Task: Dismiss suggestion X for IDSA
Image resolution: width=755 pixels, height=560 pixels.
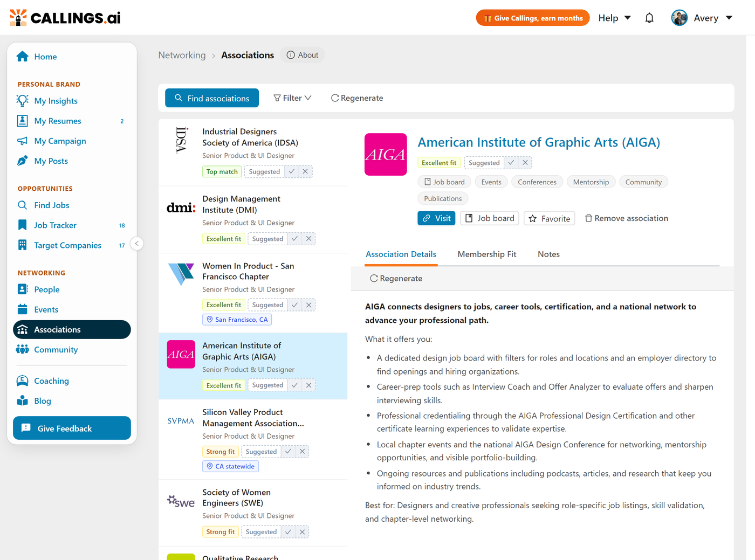Action: pyautogui.click(x=305, y=171)
